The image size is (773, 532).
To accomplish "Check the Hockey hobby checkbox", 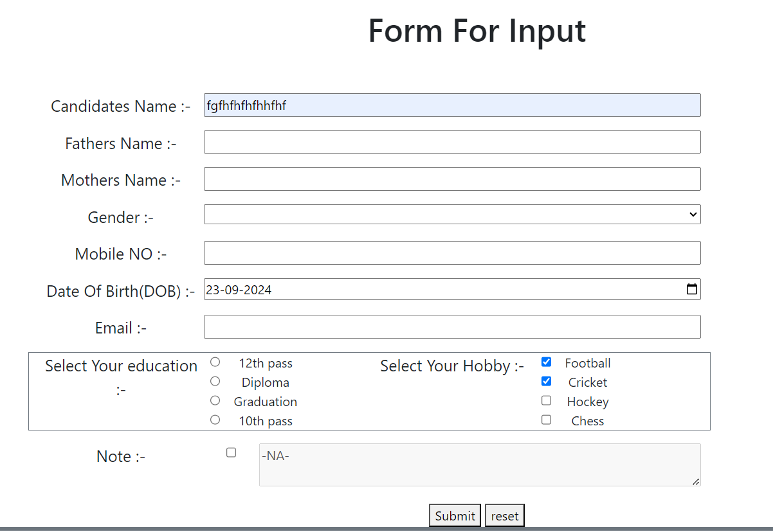I will pyautogui.click(x=547, y=401).
